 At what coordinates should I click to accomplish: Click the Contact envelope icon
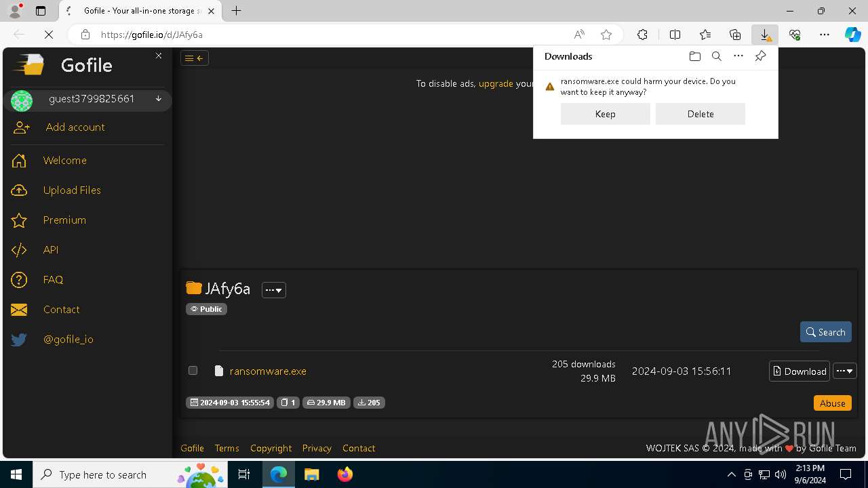tap(19, 310)
